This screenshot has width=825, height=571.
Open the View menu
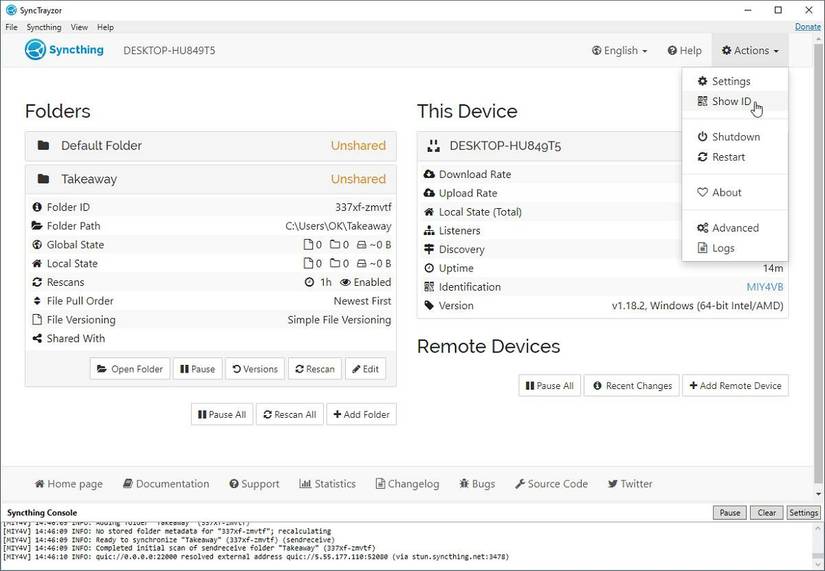pos(79,27)
